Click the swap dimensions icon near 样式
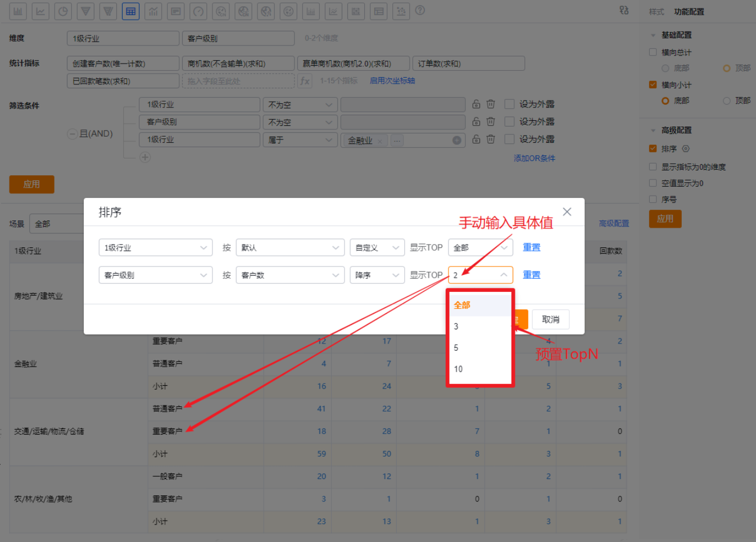The height and width of the screenshot is (542, 756). (x=624, y=10)
